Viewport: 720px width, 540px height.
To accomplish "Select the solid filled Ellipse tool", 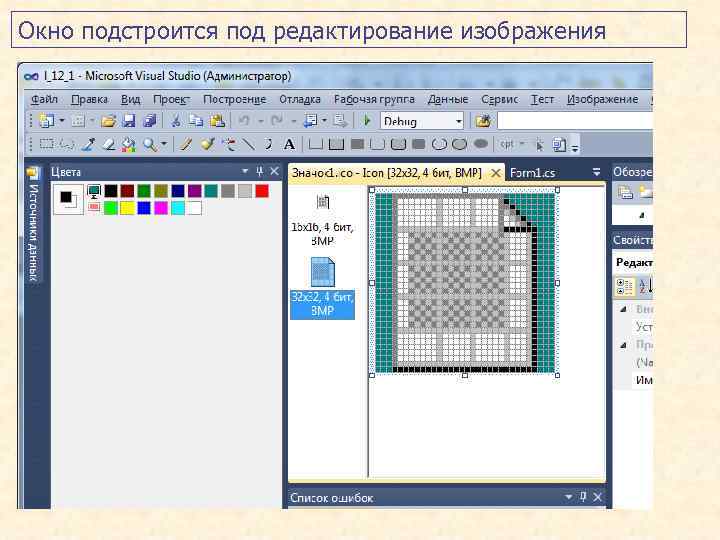I will 480,144.
